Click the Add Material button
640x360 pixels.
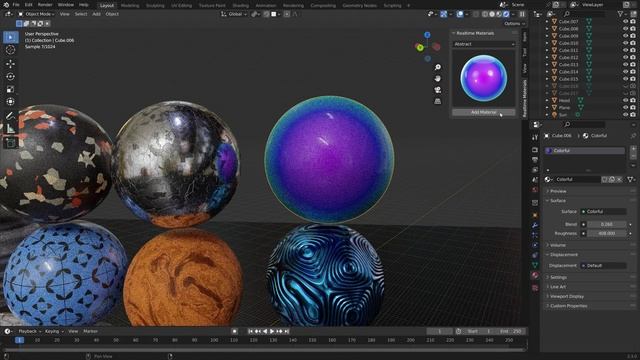point(484,112)
